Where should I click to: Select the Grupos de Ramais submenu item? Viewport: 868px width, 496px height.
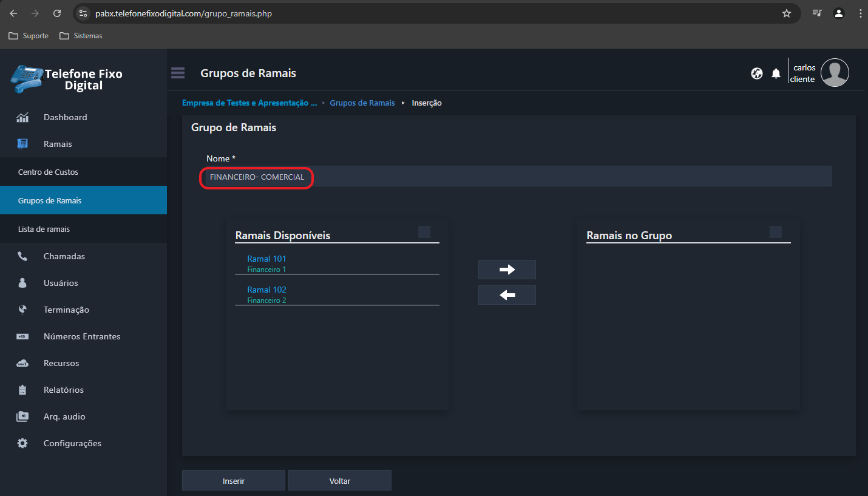[83, 201]
